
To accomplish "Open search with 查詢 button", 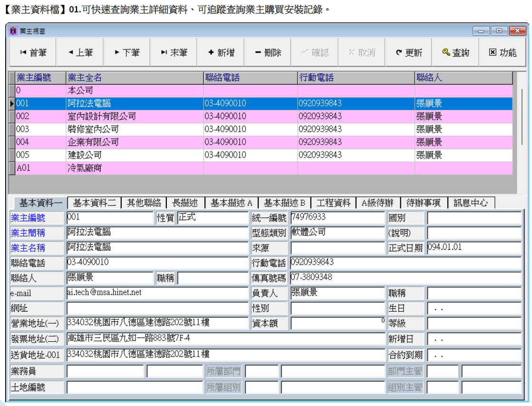I will (455, 52).
